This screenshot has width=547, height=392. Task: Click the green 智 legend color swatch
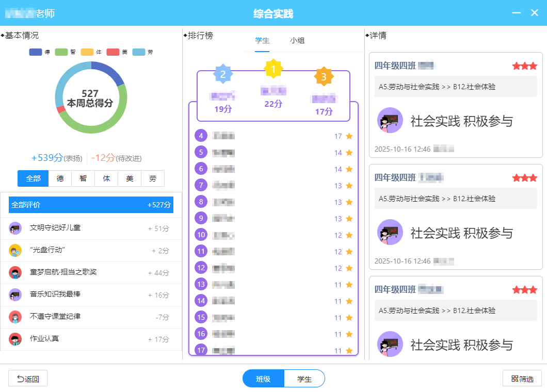coord(61,52)
